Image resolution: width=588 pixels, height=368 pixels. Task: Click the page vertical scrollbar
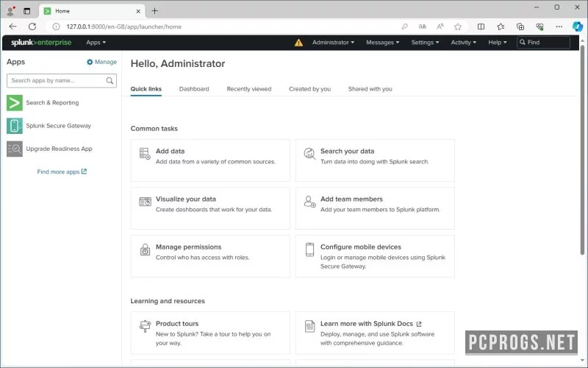coord(582,150)
